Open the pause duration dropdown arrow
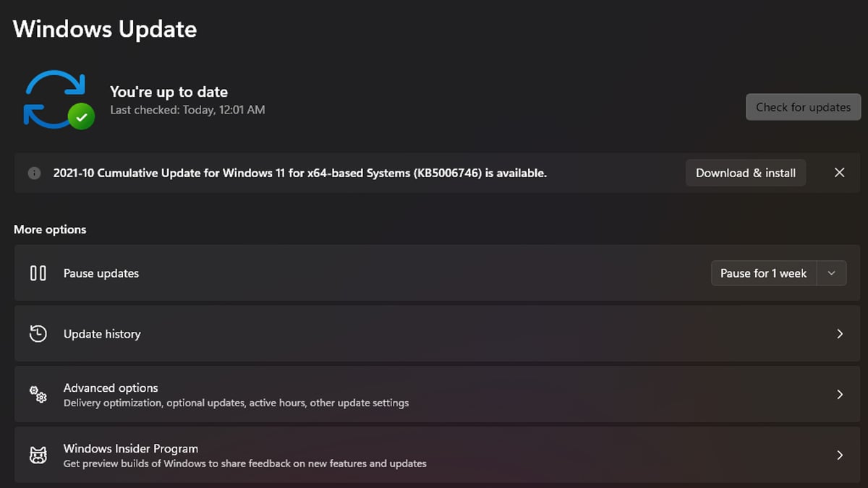868x488 pixels. pyautogui.click(x=832, y=273)
